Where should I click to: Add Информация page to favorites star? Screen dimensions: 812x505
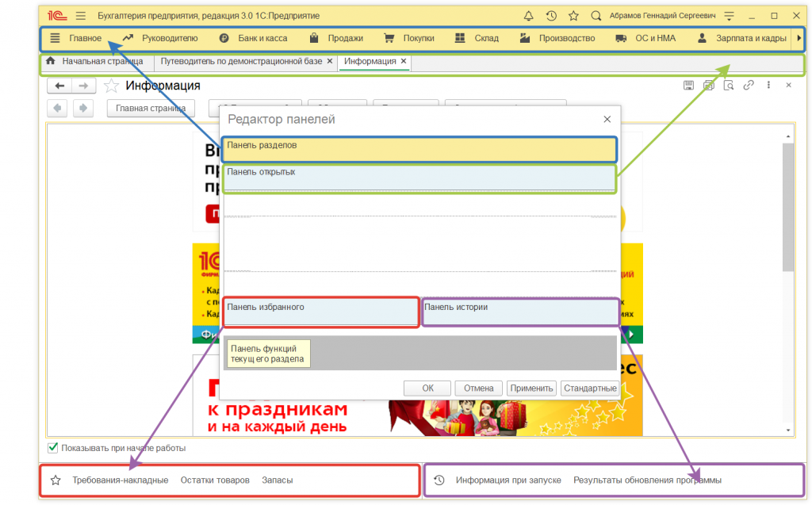tap(112, 86)
